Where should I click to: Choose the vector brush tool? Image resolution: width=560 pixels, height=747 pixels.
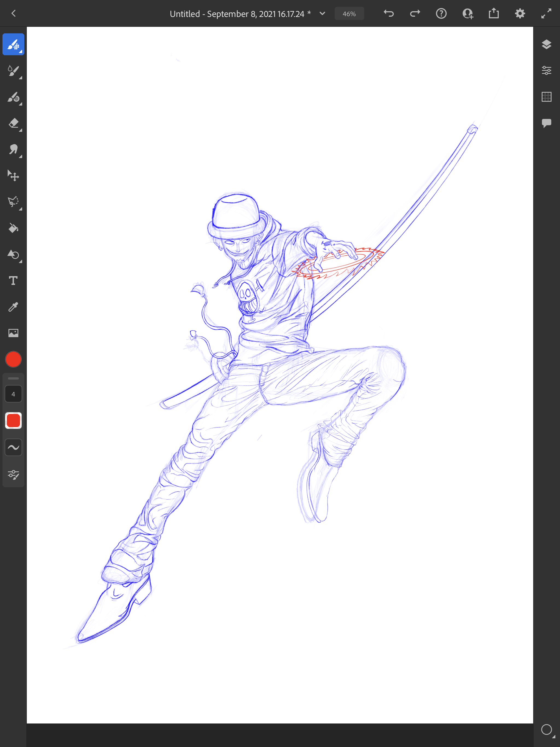(13, 97)
